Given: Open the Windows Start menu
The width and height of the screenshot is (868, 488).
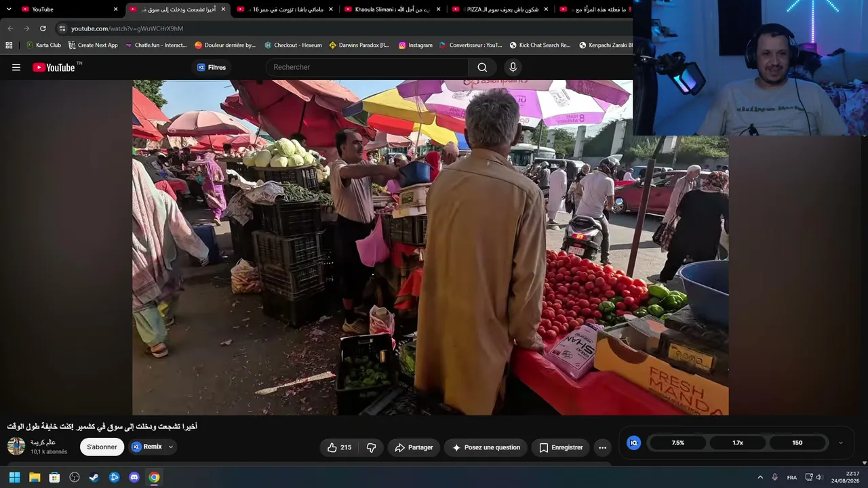Looking at the screenshot, I should (14, 477).
